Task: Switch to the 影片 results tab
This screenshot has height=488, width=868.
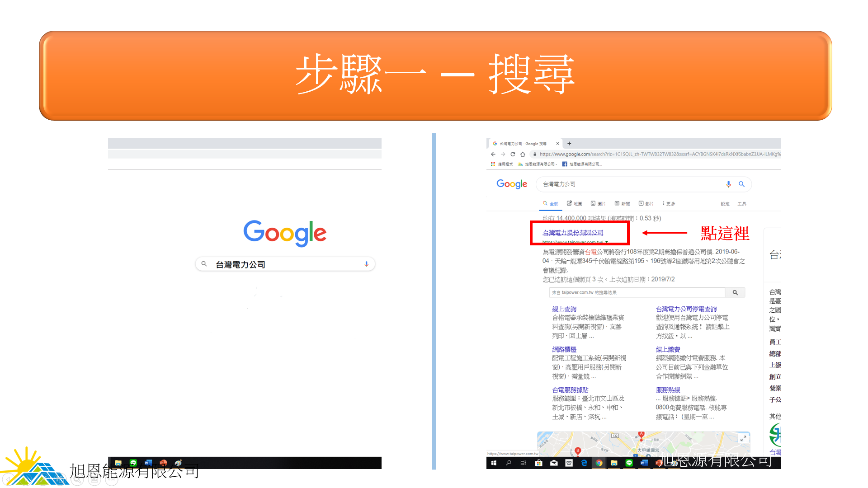Action: click(646, 204)
